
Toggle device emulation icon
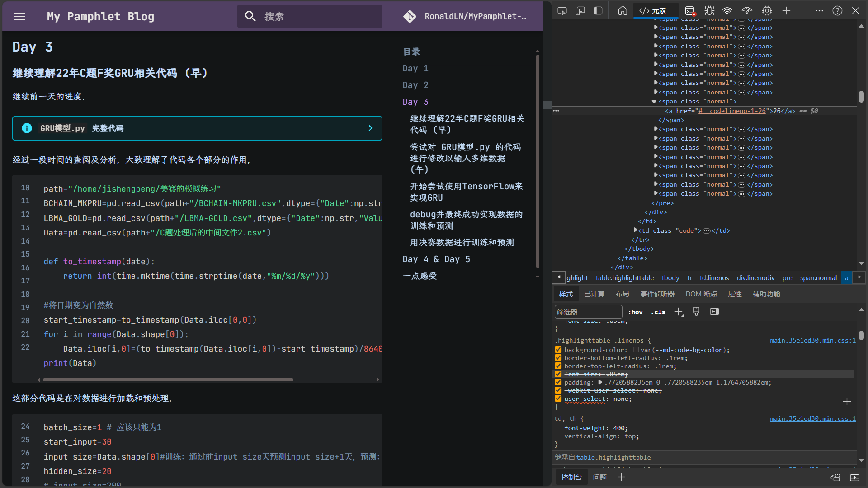(580, 11)
